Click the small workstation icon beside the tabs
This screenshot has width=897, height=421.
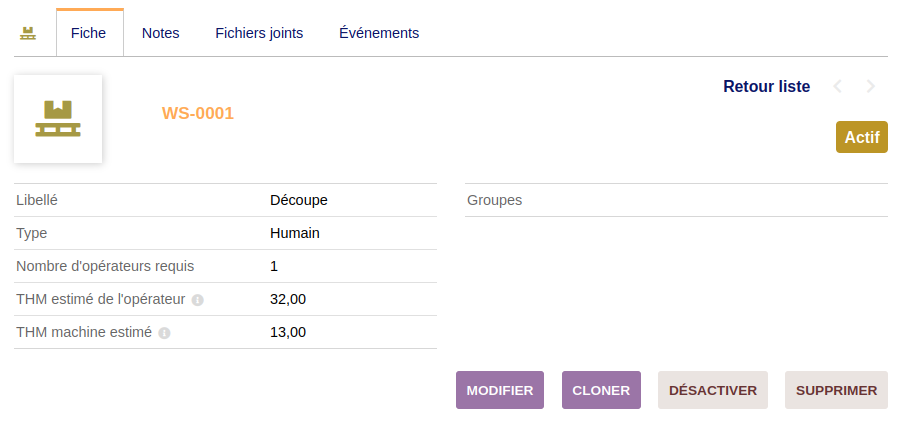tap(28, 33)
